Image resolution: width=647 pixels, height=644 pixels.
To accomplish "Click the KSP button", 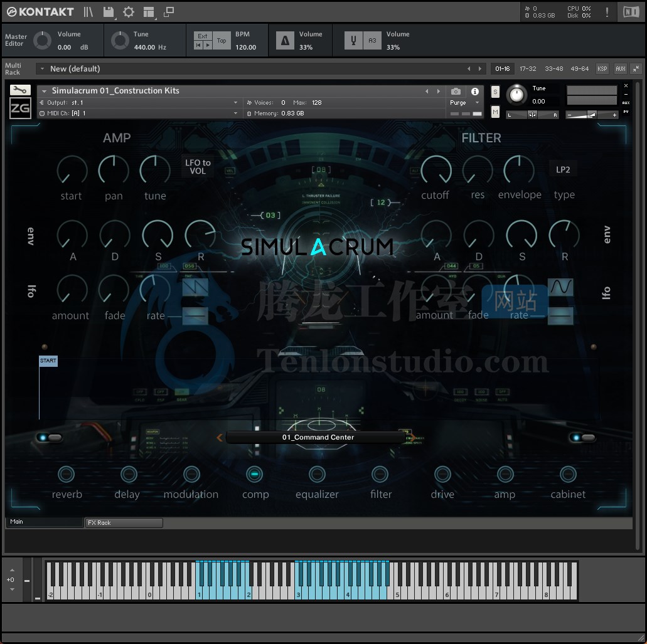I will 602,69.
